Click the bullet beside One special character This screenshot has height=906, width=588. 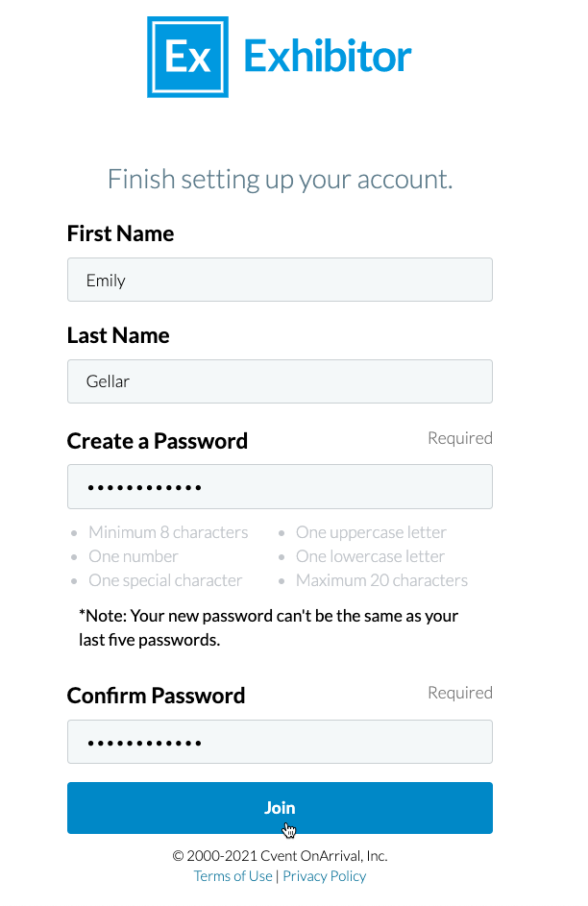click(x=74, y=580)
